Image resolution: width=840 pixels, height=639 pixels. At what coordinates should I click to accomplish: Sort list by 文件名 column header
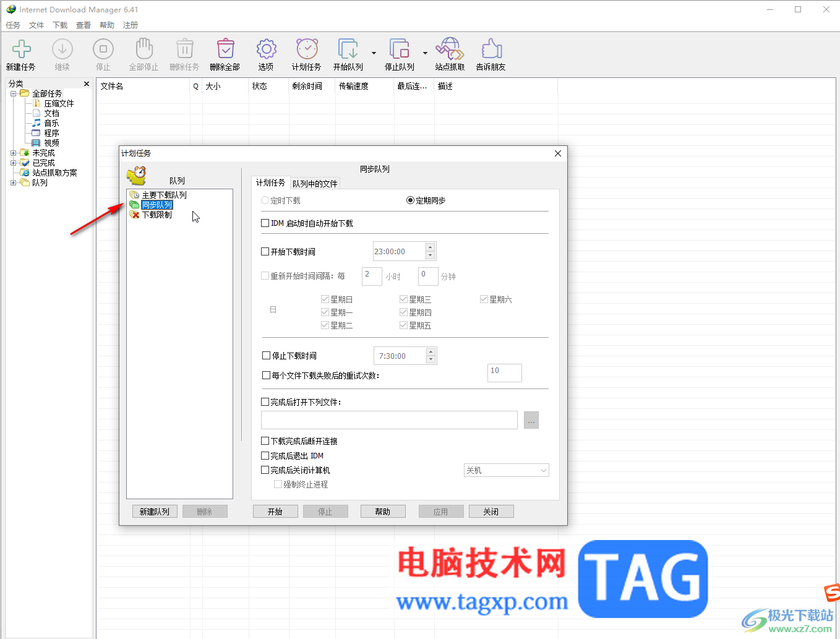143,87
